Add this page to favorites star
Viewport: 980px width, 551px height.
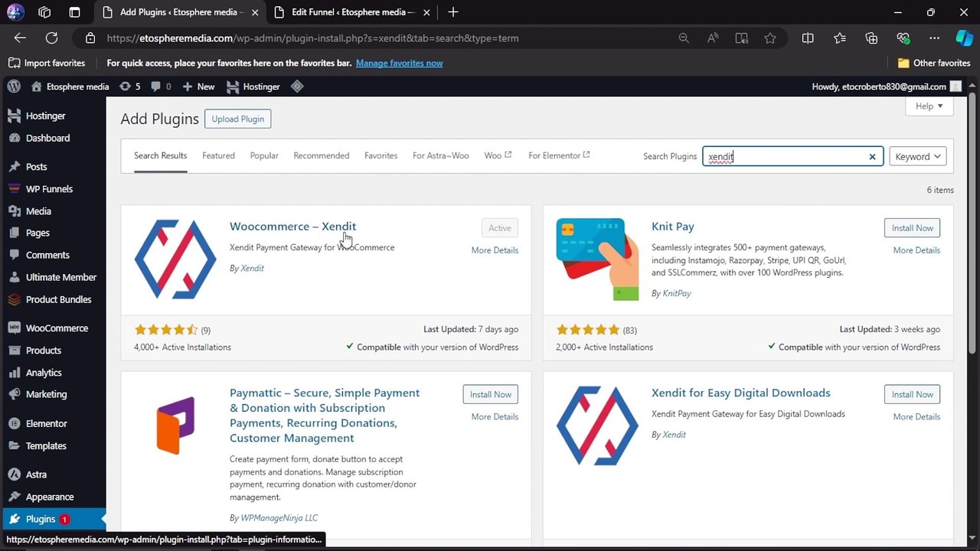[770, 38]
